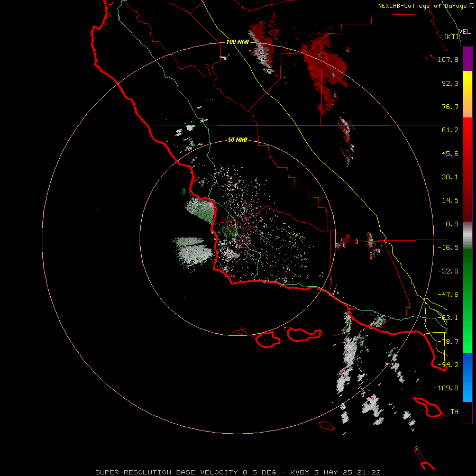This screenshot has width=476, height=476.
Task: Click the -0.9 value on the velocity scale
Action: pyautogui.click(x=450, y=224)
